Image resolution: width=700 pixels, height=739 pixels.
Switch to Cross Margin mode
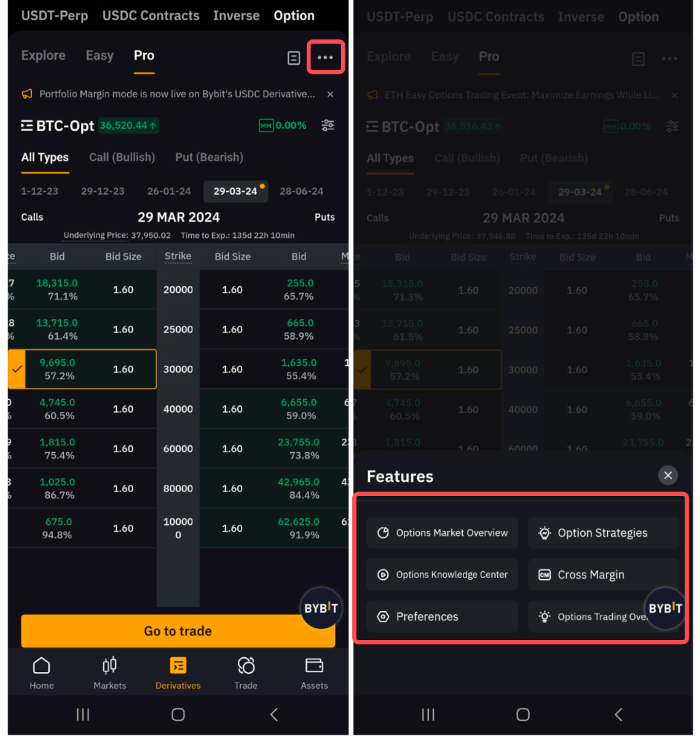pyautogui.click(x=603, y=575)
